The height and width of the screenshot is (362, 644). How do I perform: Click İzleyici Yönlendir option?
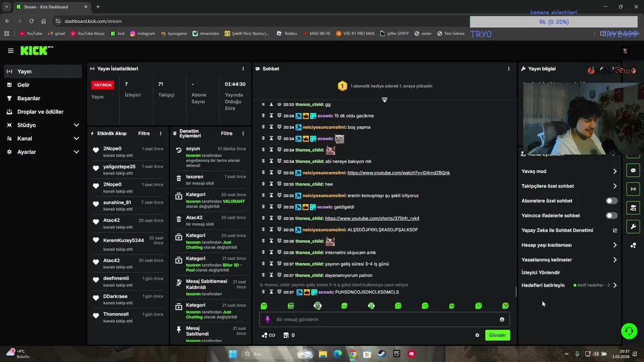click(540, 273)
